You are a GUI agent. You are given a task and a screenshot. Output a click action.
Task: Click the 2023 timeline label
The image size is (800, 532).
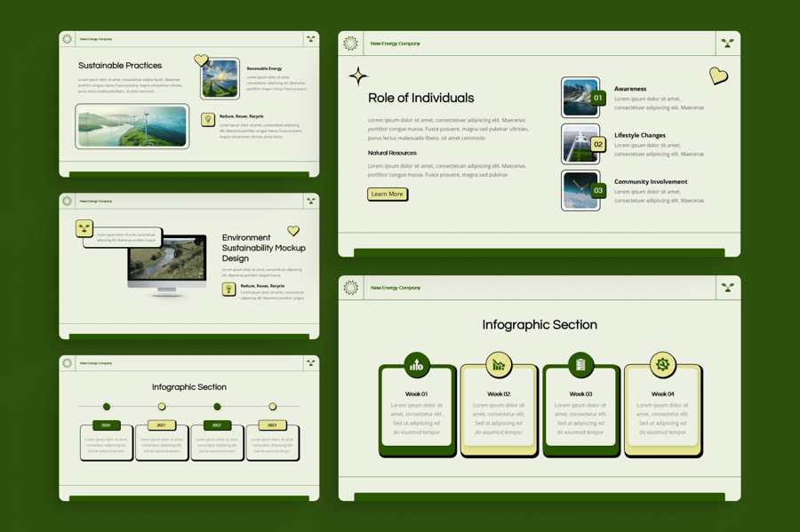click(x=272, y=425)
